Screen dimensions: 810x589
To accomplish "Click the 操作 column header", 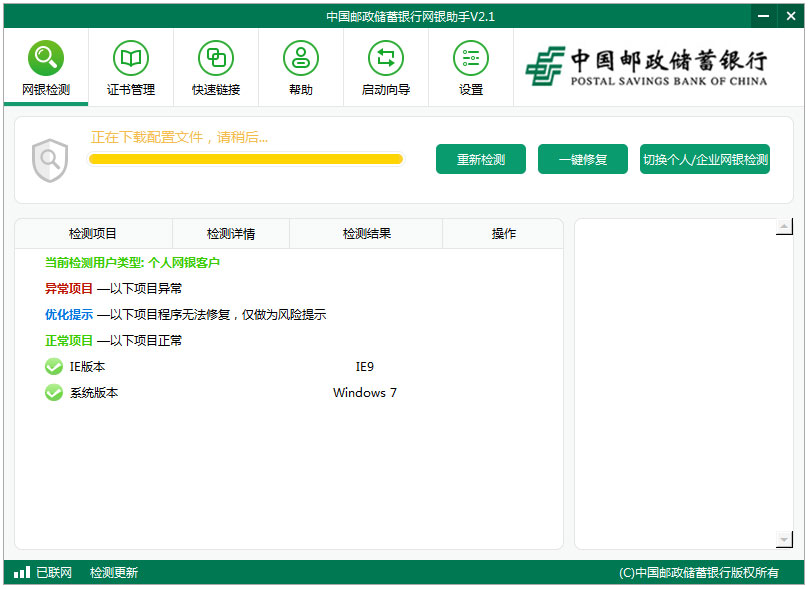I will coord(503,234).
